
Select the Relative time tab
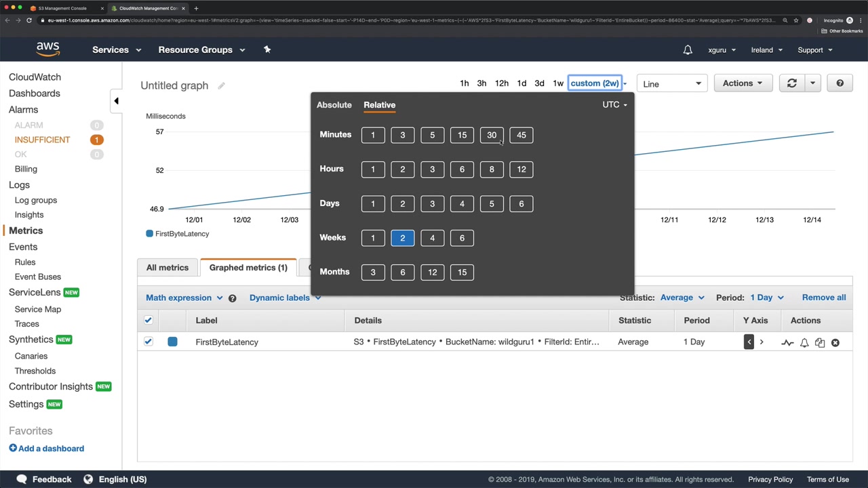[x=379, y=105]
